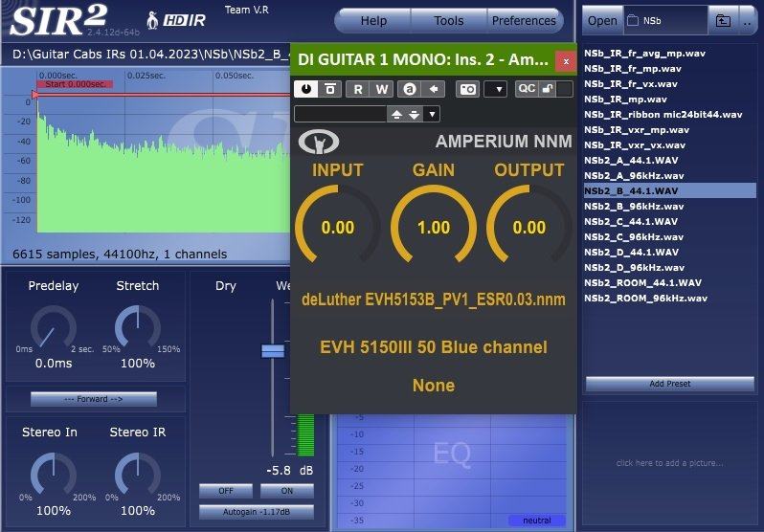
Task: Select NSb_IR_fr_vx.wav file
Action: click(631, 84)
